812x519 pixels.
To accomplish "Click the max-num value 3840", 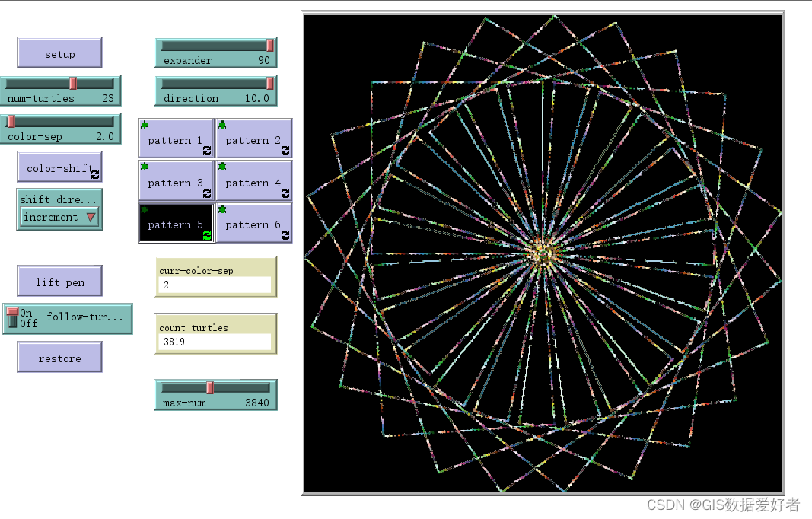I will (257, 403).
